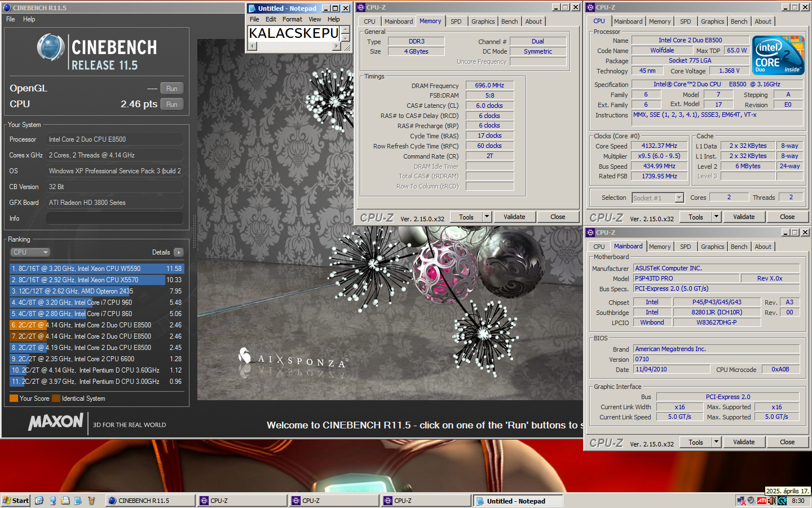Click Validate in the top-right CPU tab window
Image resolution: width=812 pixels, height=508 pixels.
pos(744,217)
